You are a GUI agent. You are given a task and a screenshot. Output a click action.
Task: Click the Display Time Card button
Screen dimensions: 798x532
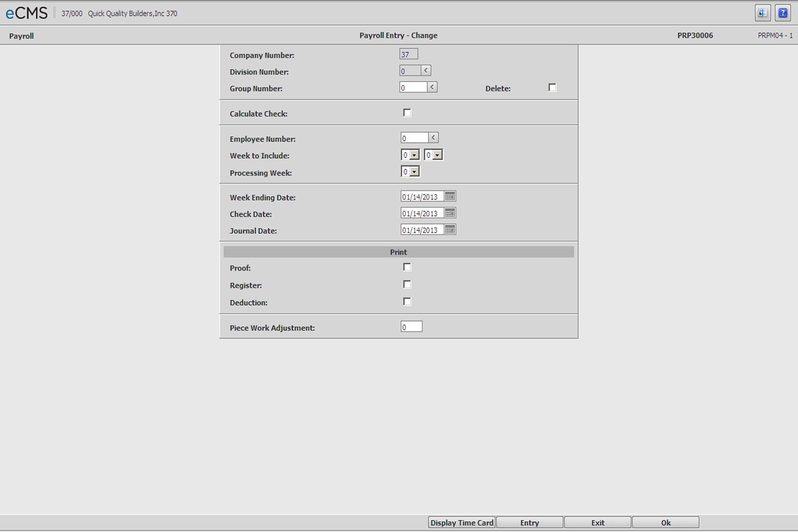coord(462,523)
